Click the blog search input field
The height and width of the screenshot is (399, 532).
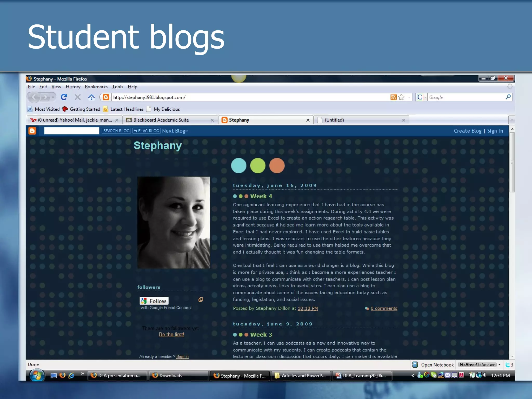coord(72,131)
